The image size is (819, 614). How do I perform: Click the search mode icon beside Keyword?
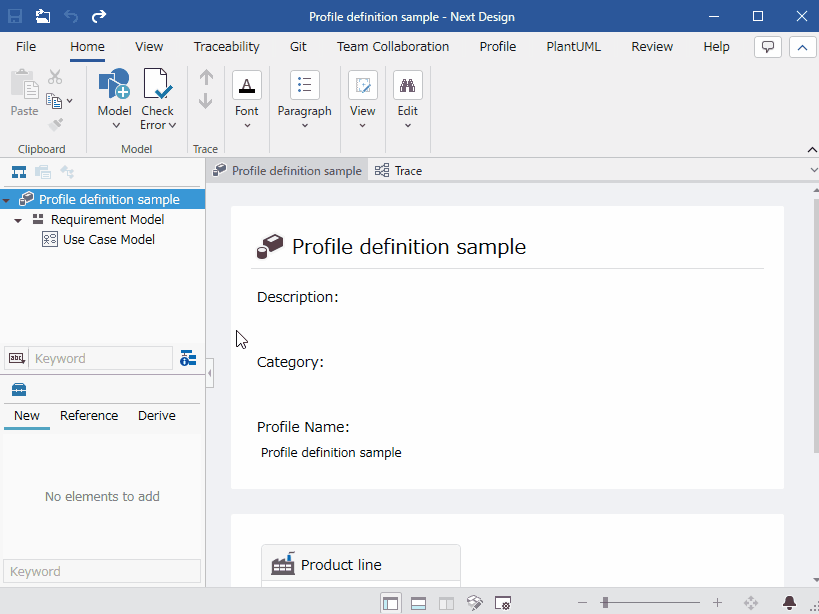click(17, 358)
